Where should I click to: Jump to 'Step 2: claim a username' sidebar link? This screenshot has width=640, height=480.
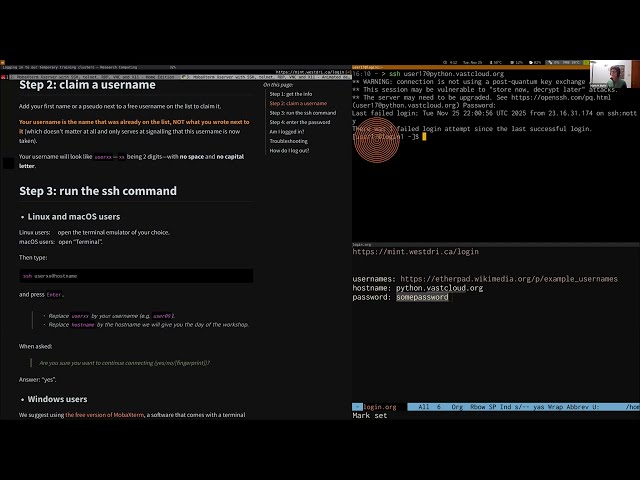(298, 103)
